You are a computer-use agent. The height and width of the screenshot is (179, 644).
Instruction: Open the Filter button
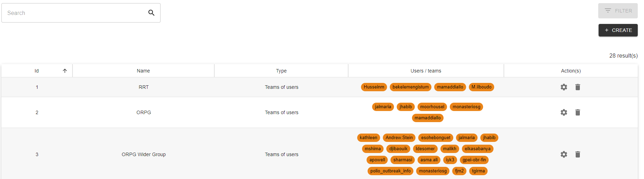(x=618, y=11)
